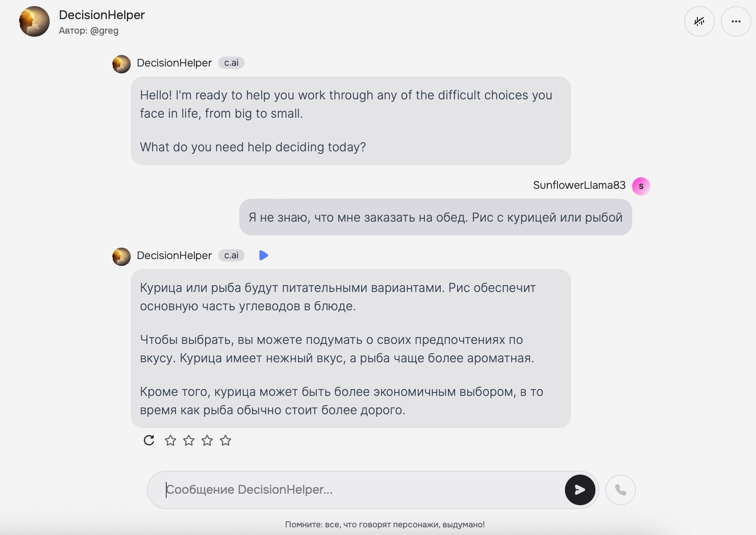
Task: Regenerate the last DecisionHelper response
Action: pos(149,440)
